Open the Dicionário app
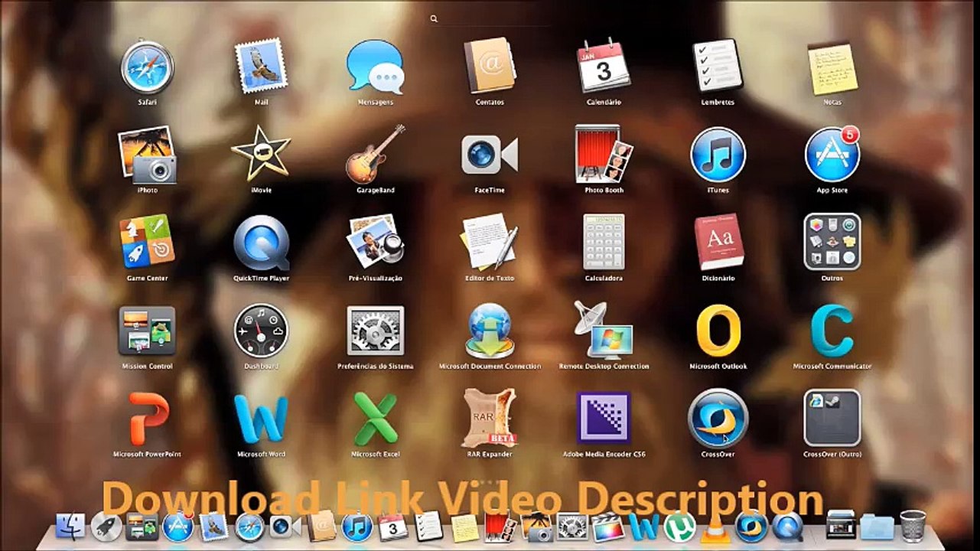The height and width of the screenshot is (551, 980). tap(718, 243)
